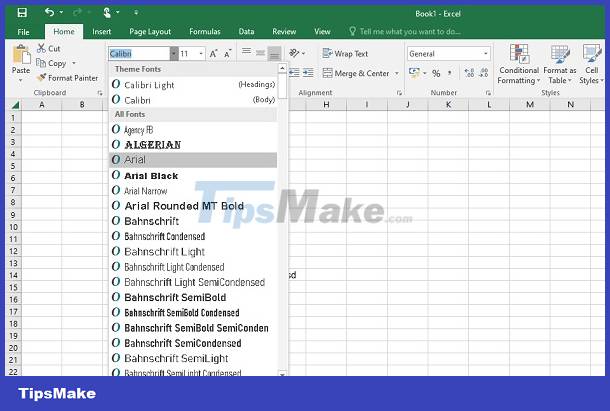
Task: Open Clipboard dialog launcher
Action: (100, 93)
